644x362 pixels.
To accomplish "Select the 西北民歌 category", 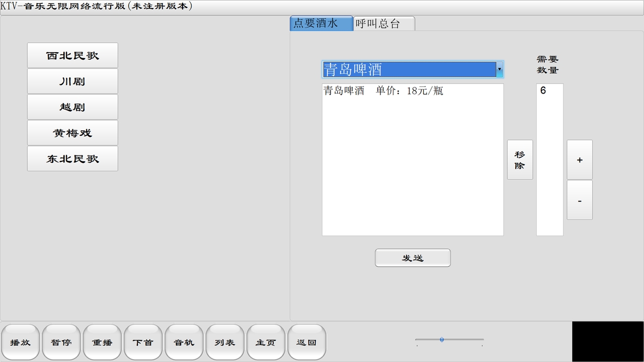I will [72, 55].
